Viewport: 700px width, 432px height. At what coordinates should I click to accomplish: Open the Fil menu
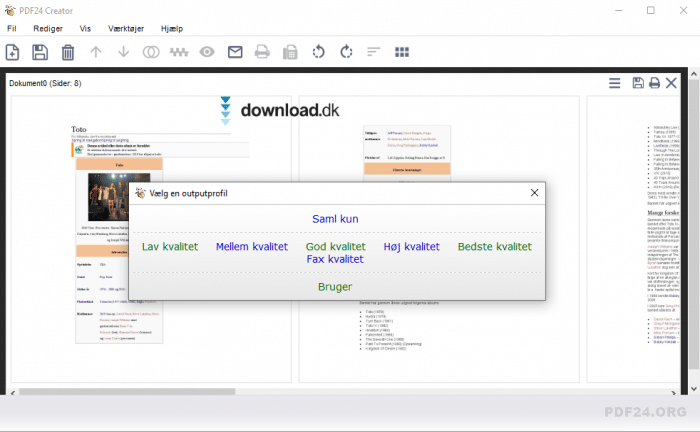(12, 29)
